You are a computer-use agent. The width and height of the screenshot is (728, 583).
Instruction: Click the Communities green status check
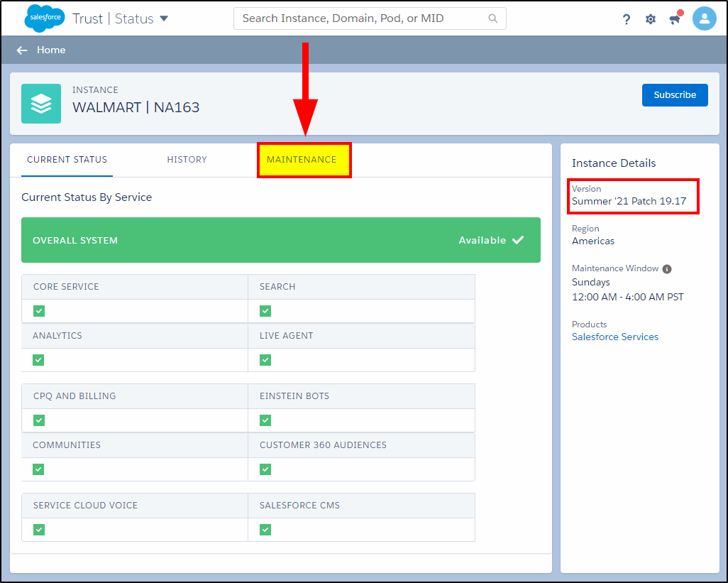point(38,469)
